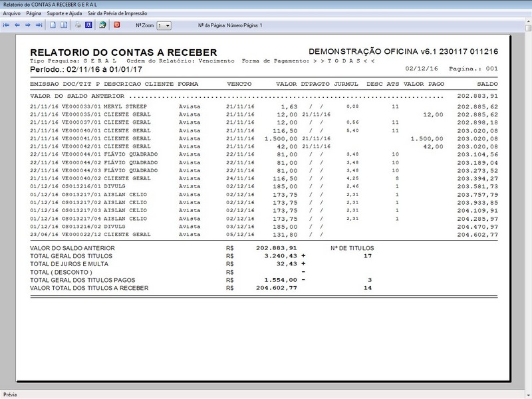The height and width of the screenshot is (399, 532).
Task: Click the total 3.240,43 value
Action: pyautogui.click(x=281, y=256)
